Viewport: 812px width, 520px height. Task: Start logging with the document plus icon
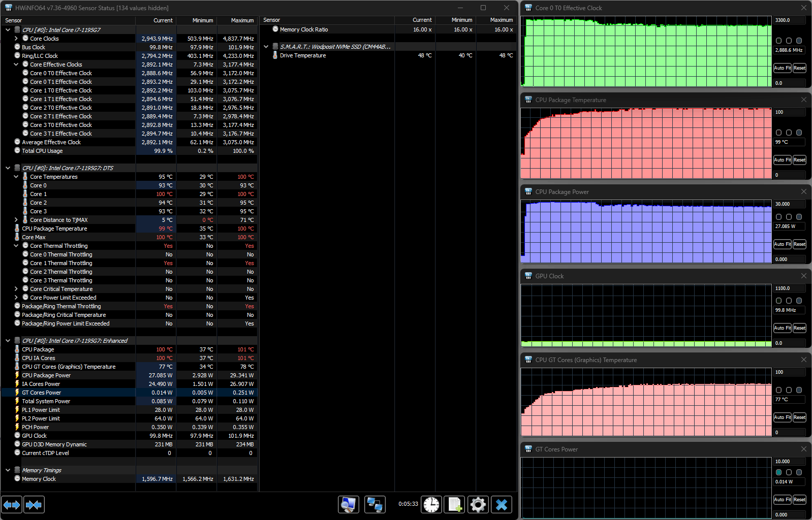coord(454,505)
